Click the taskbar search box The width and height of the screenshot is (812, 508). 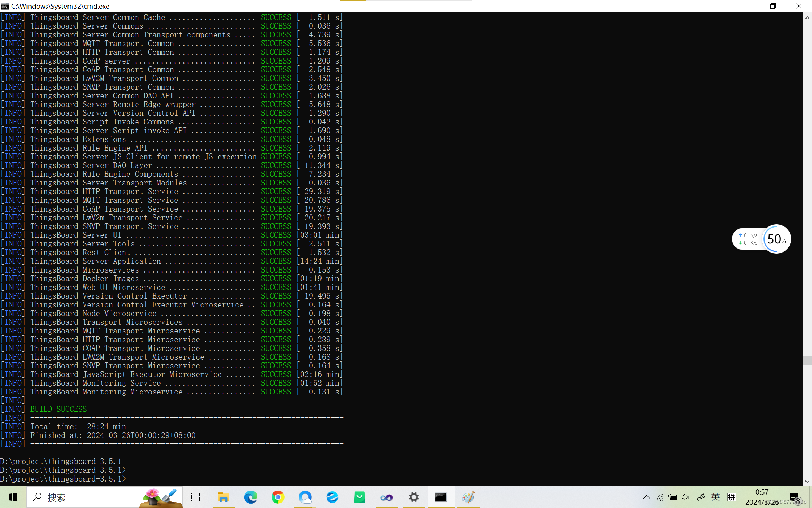pyautogui.click(x=104, y=497)
